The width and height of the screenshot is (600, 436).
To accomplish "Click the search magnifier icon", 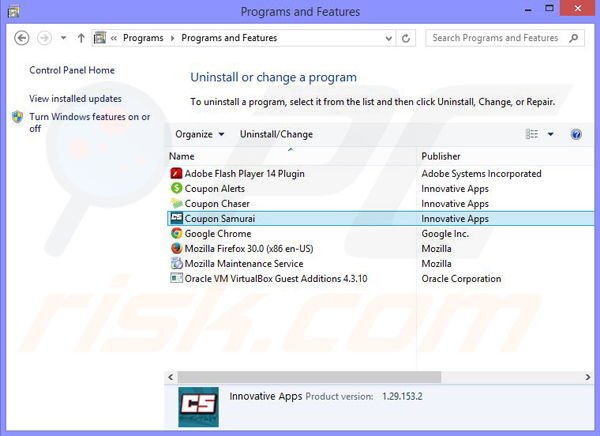I will (x=573, y=38).
